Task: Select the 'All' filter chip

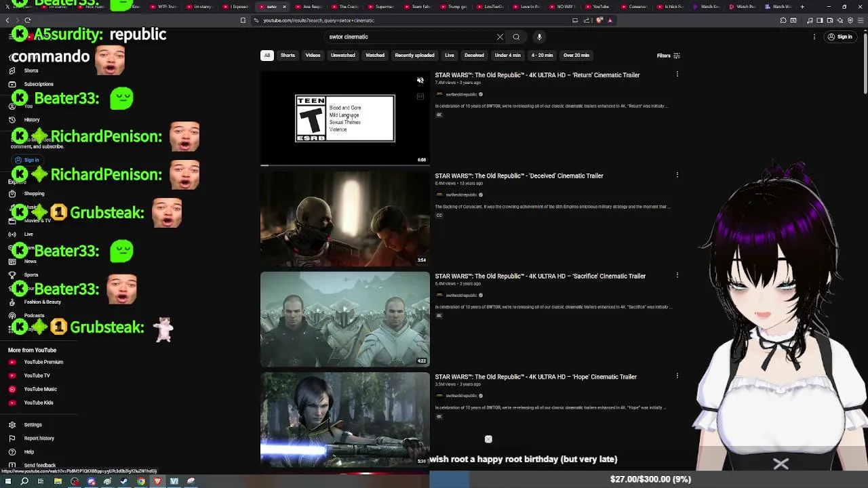Action: click(x=267, y=56)
